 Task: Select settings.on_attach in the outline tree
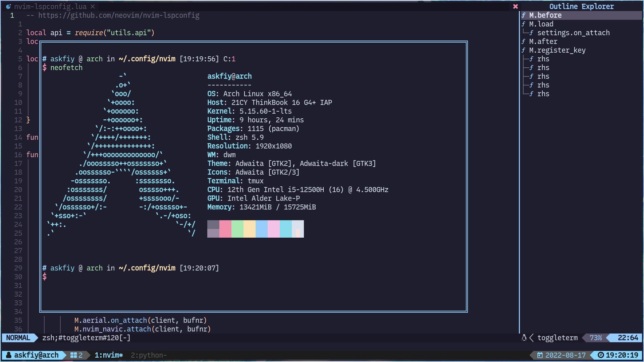pyautogui.click(x=573, y=33)
